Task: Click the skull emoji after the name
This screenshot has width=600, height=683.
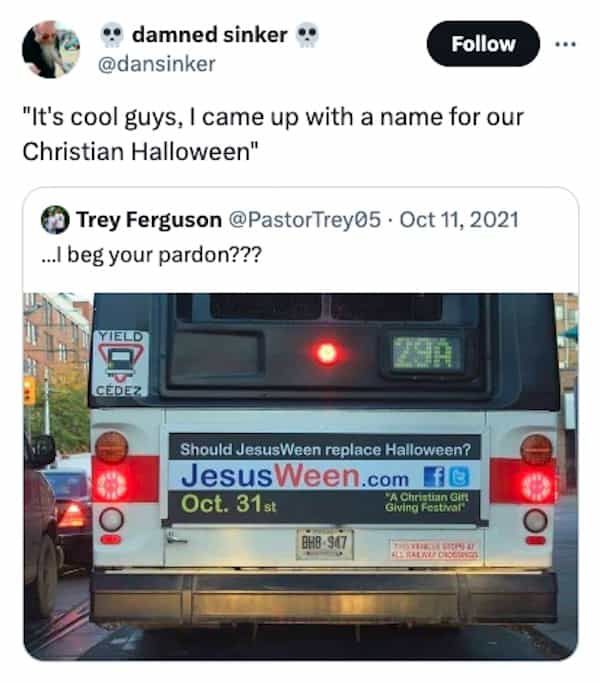Action: pyautogui.click(x=307, y=35)
